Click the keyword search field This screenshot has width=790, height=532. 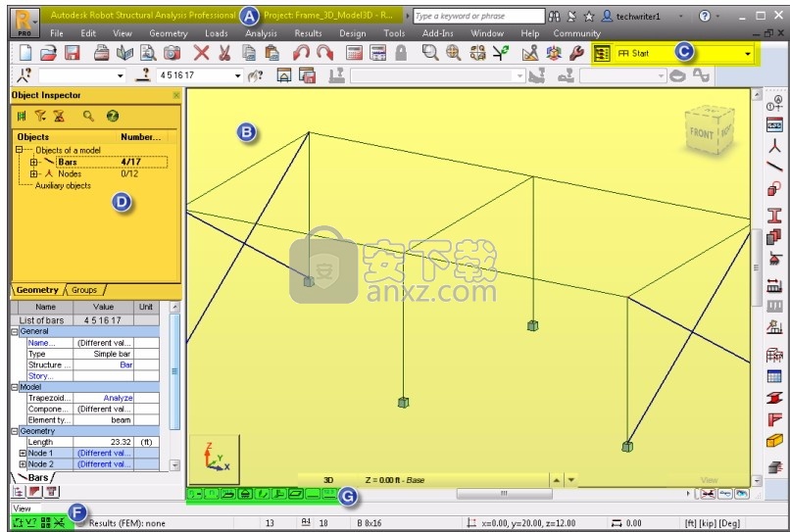[x=478, y=16]
